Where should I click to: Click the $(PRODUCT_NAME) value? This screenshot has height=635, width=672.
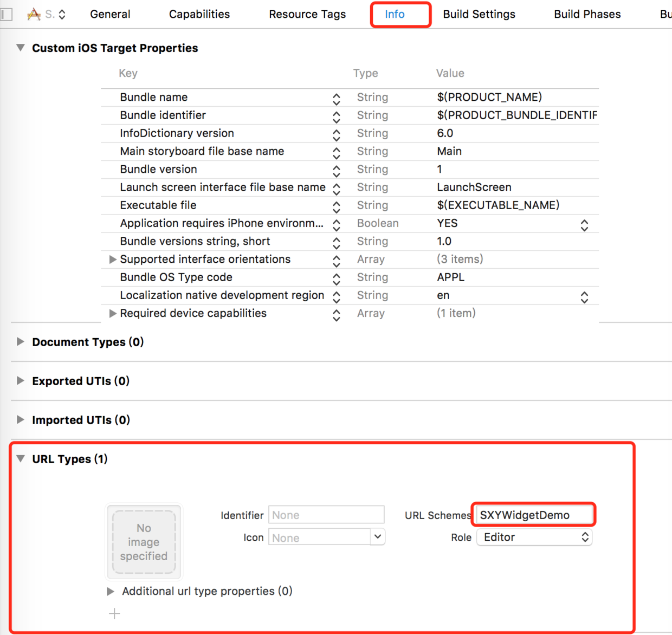(x=490, y=97)
